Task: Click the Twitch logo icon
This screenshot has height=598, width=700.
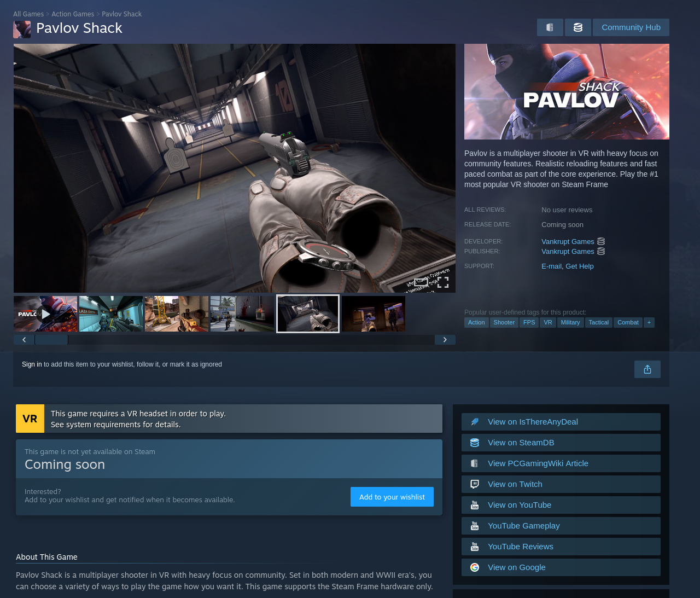Action: 475,484
